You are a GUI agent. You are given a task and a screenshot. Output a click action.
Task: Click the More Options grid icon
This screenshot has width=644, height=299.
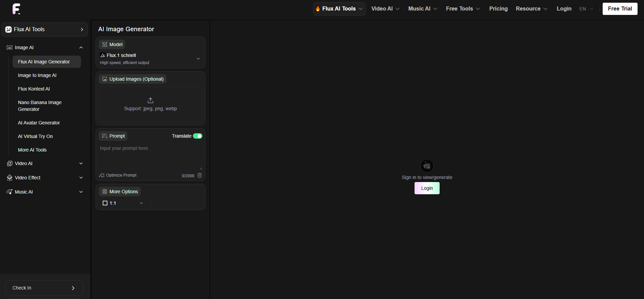[x=105, y=192]
